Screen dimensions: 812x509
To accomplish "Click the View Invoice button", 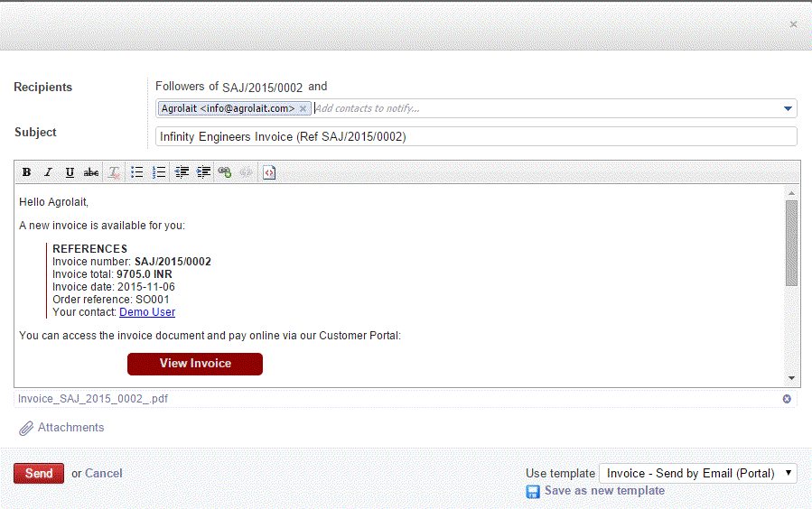I will point(195,364).
